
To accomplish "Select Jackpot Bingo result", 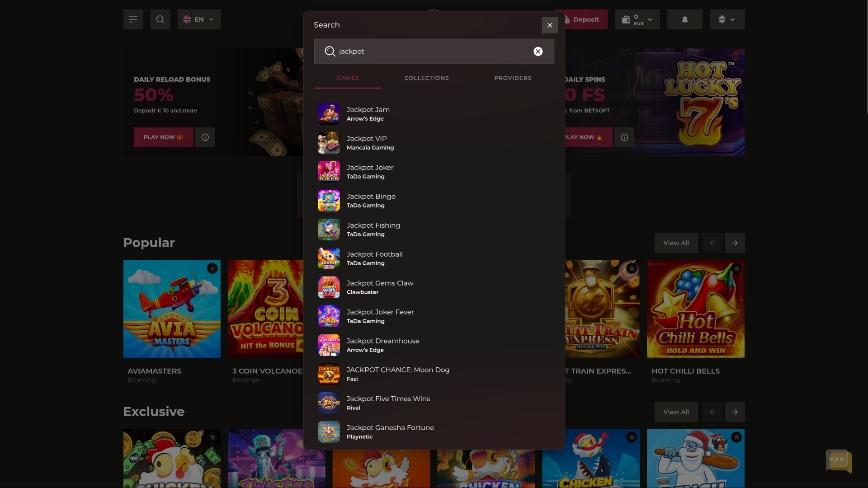I will coord(434,201).
